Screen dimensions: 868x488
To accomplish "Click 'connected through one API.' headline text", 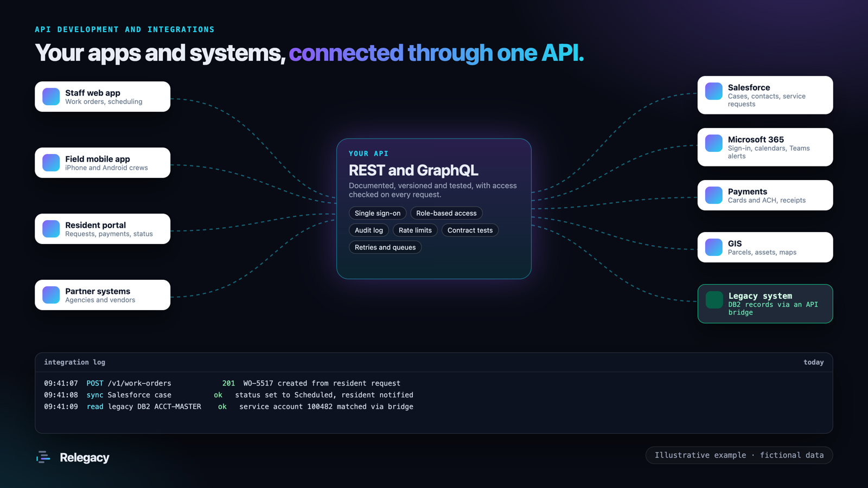I will coord(436,53).
